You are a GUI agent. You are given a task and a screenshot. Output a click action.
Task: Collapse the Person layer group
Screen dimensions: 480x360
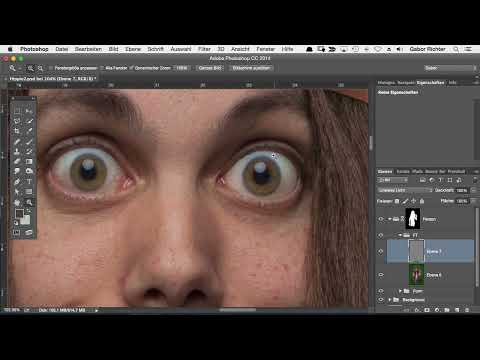pyautogui.click(x=389, y=219)
